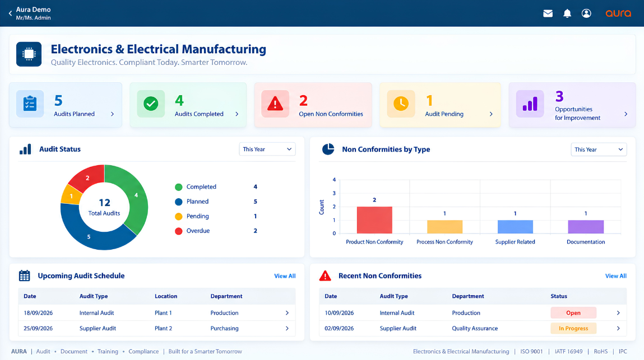
Task: Click the green Completed donut segment
Action: click(x=136, y=195)
